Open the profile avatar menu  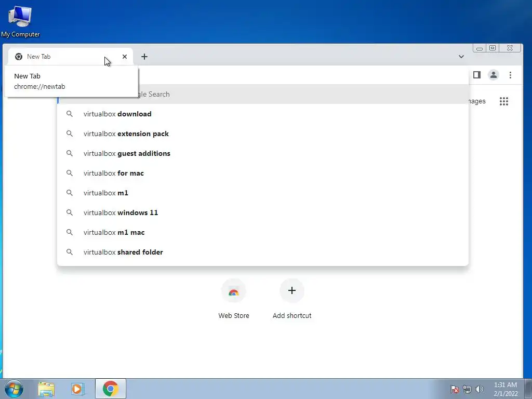coord(494,75)
